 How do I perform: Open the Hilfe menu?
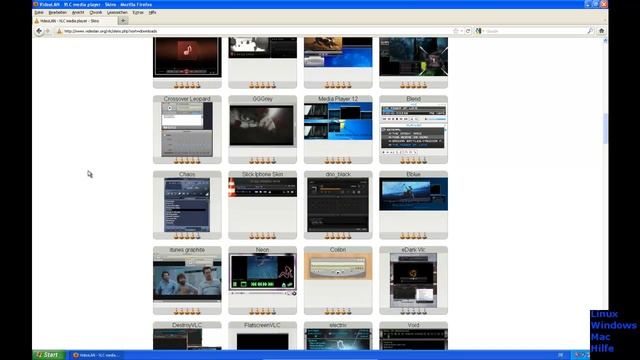[x=152, y=13]
